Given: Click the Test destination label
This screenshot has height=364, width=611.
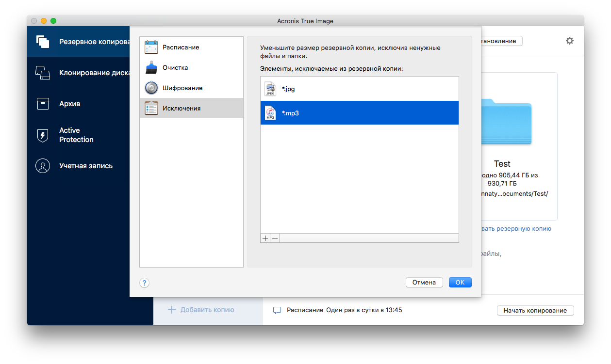Looking at the screenshot, I should tap(502, 164).
